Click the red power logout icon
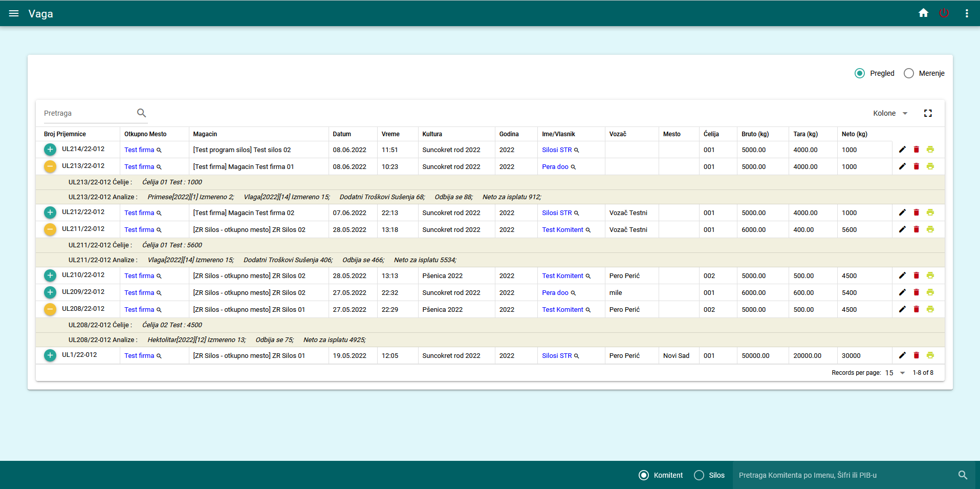980x489 pixels. pos(944,13)
